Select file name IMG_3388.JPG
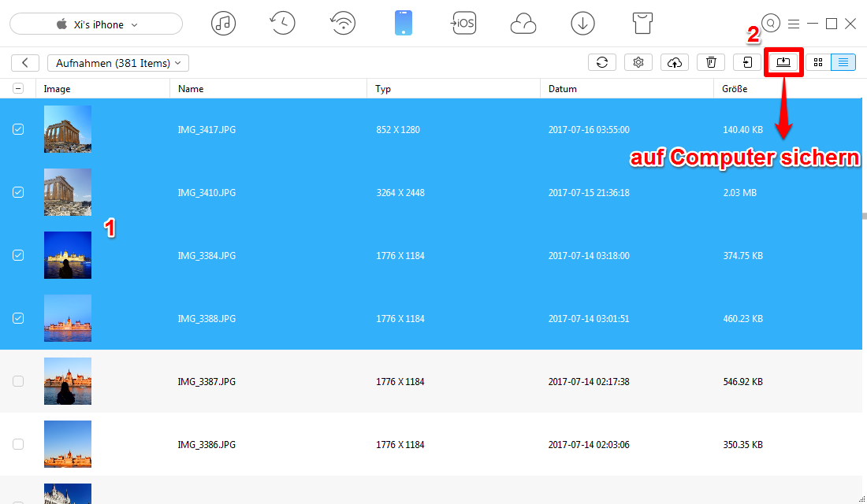This screenshot has width=867, height=504. (x=207, y=319)
